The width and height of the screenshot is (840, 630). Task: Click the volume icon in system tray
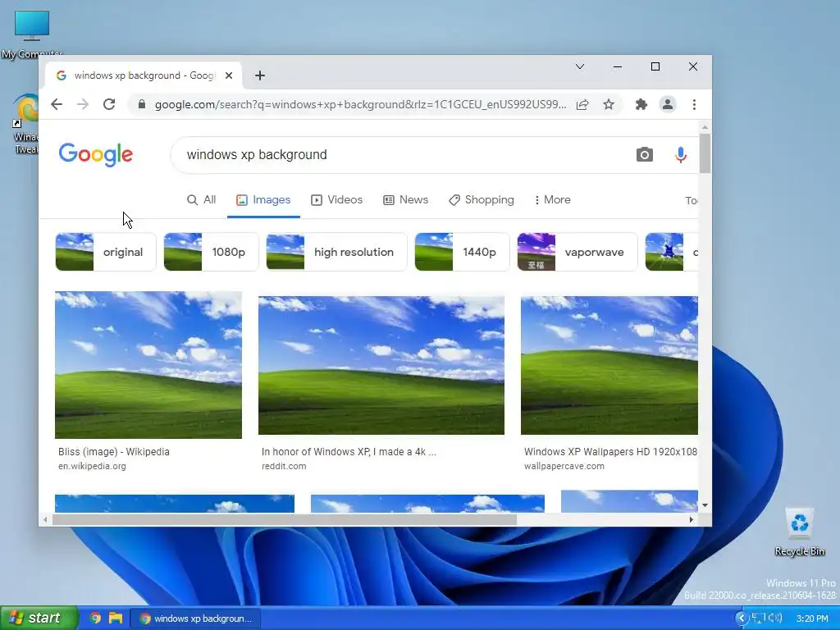(x=775, y=619)
